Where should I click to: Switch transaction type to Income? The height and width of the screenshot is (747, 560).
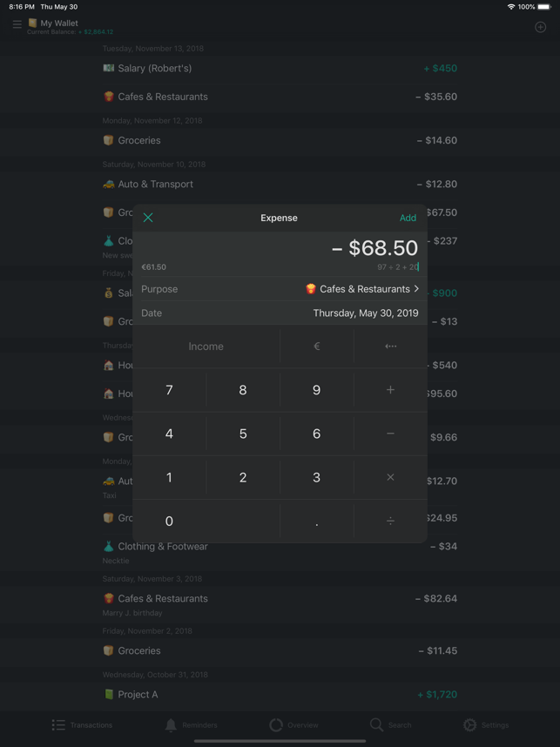(x=206, y=347)
